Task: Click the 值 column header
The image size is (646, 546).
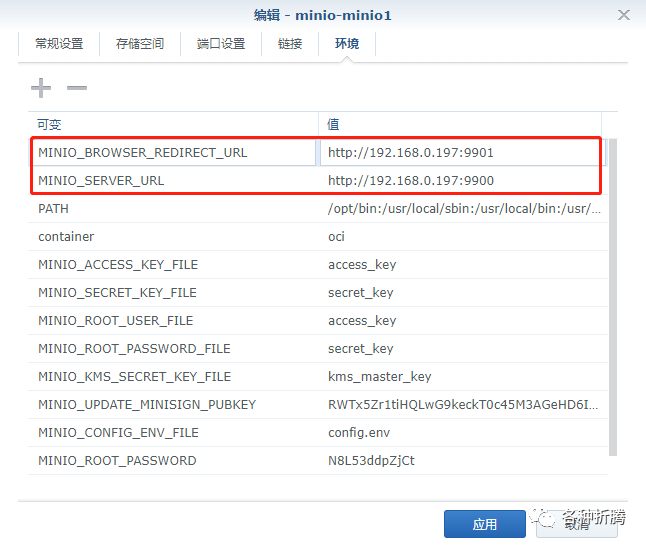Action: coord(460,124)
